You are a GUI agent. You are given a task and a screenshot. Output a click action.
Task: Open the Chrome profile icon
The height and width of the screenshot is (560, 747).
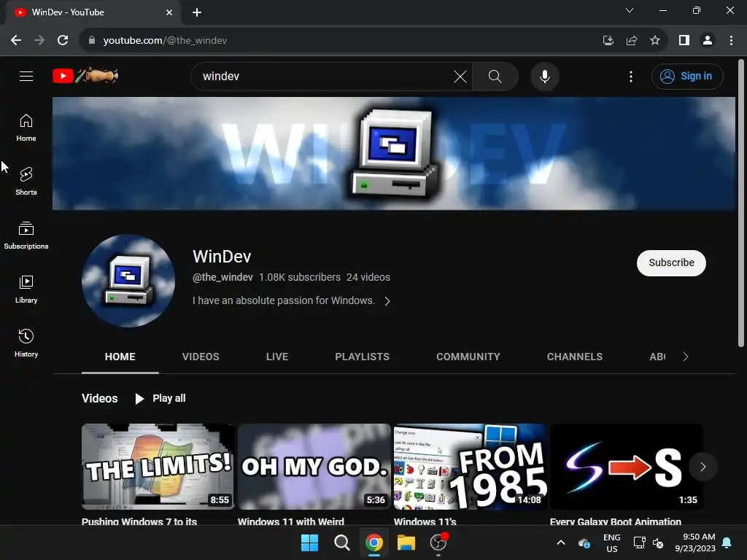pos(708,41)
